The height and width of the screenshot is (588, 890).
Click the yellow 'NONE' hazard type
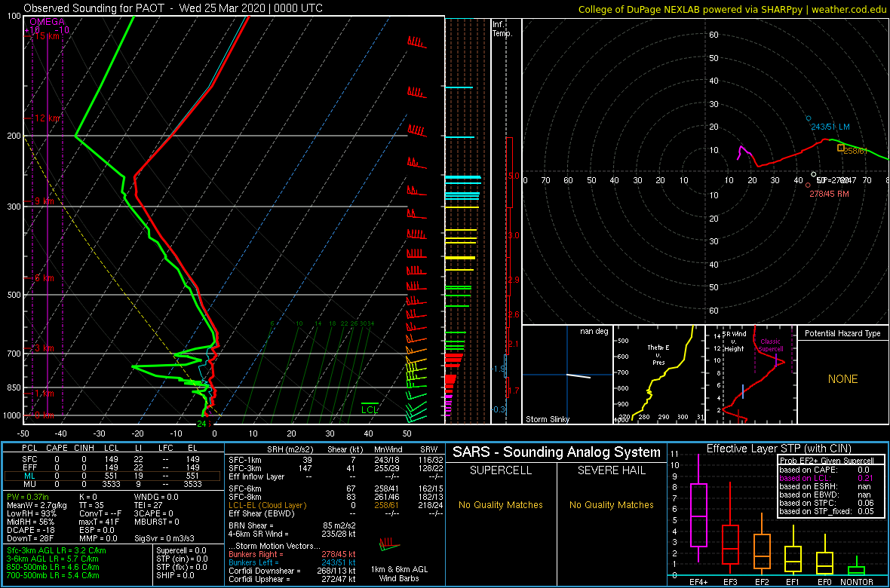coord(842,378)
